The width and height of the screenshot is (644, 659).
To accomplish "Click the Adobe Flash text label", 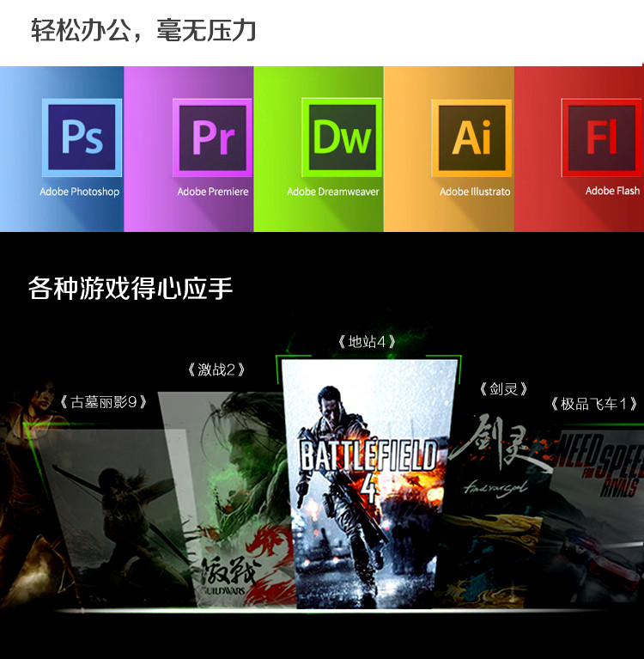I will pos(612,191).
